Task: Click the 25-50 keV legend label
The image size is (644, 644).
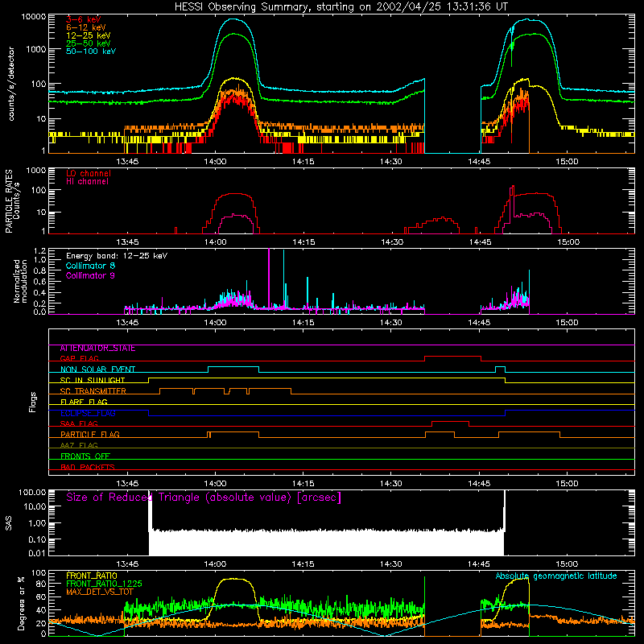Action: pos(89,43)
